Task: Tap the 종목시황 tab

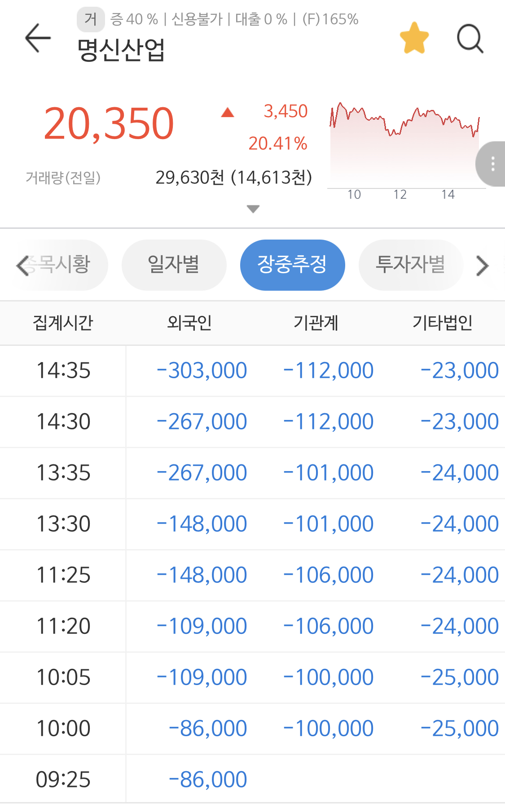Action: pos(63,265)
